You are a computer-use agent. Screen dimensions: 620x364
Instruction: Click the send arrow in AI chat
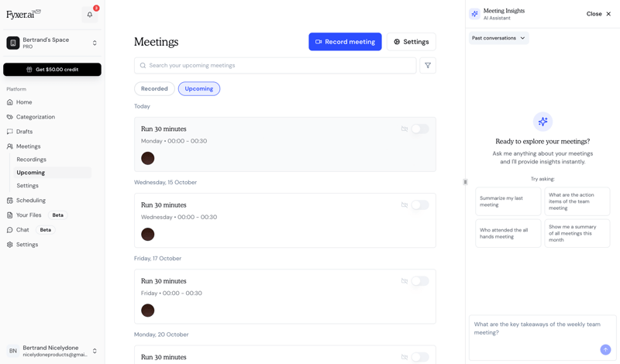(x=605, y=349)
